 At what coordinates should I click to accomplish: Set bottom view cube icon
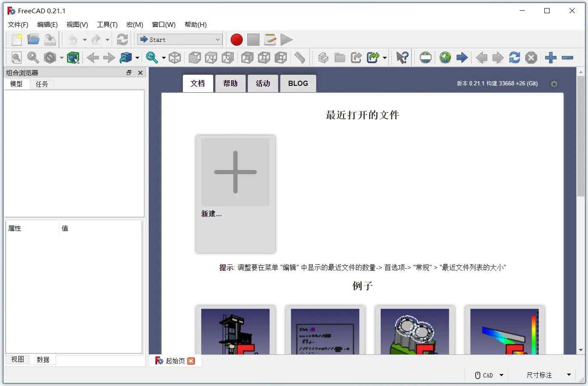264,58
